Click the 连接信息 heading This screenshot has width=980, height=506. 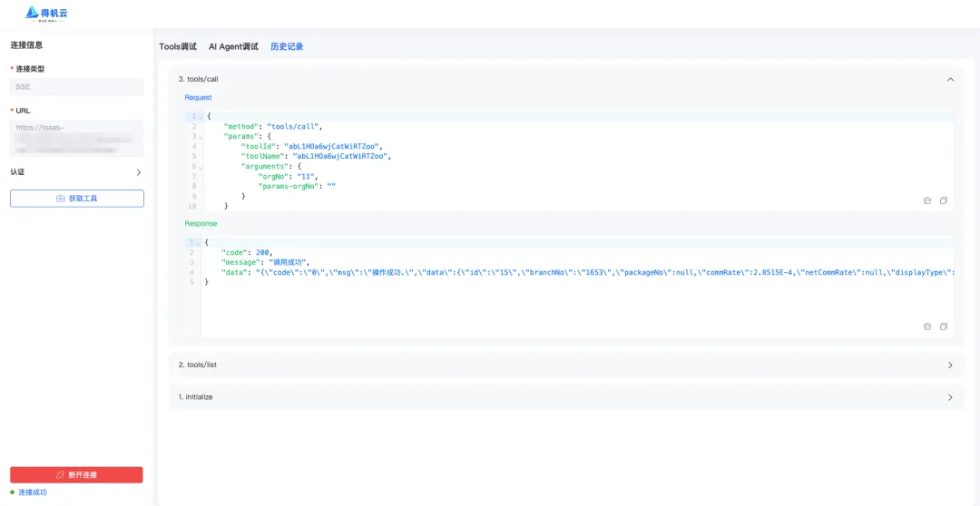pyautogui.click(x=27, y=45)
